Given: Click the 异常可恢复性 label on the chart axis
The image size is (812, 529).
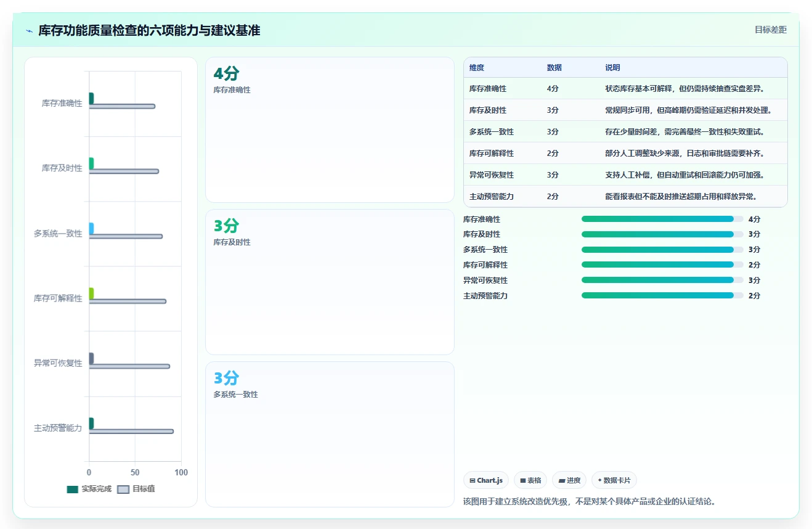Looking at the screenshot, I should tap(58, 363).
